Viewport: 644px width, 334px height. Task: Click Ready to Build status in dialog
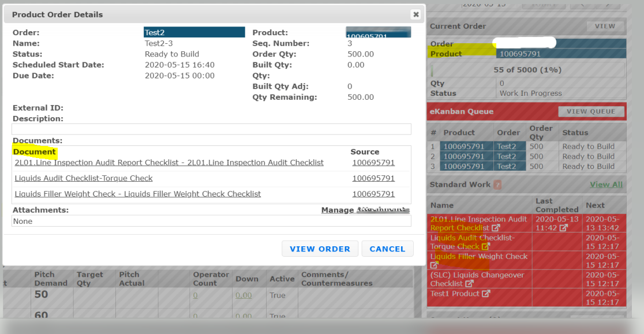click(x=172, y=54)
